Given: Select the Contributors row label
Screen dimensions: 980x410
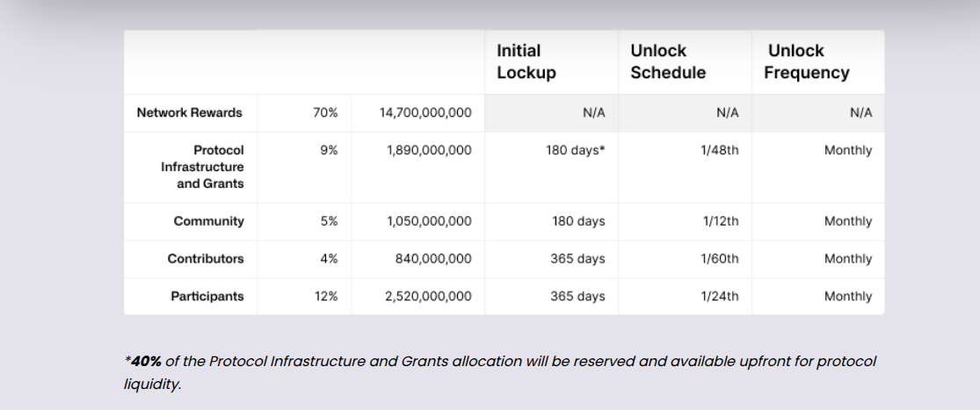Looking at the screenshot, I should (206, 259).
